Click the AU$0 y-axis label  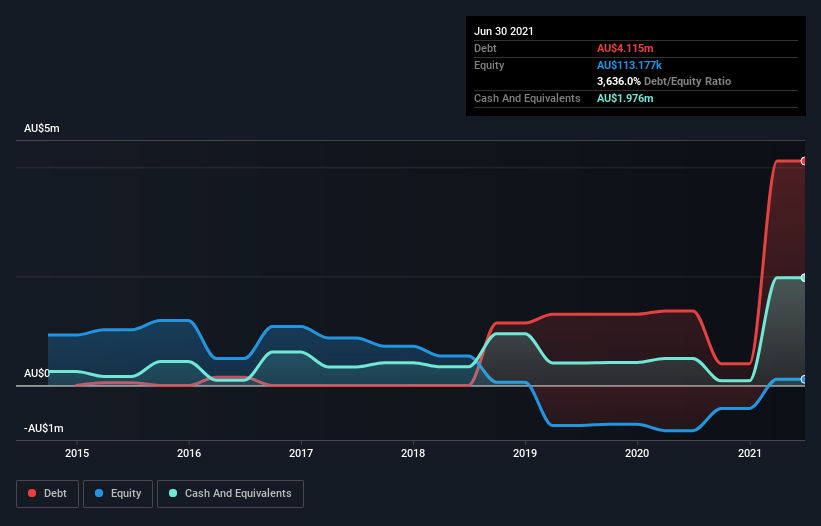[x=37, y=373]
